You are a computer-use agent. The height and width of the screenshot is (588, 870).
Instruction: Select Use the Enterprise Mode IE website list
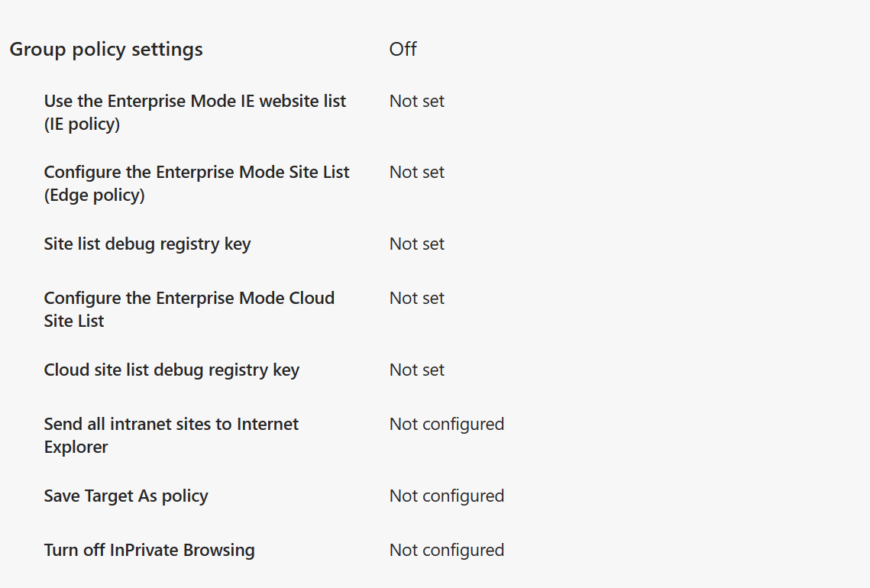coord(195,112)
